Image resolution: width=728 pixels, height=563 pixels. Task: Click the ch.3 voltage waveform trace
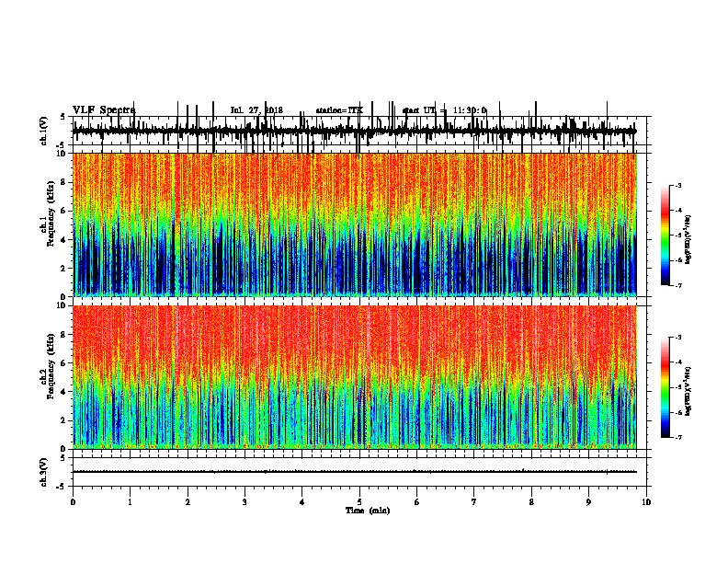(354, 472)
